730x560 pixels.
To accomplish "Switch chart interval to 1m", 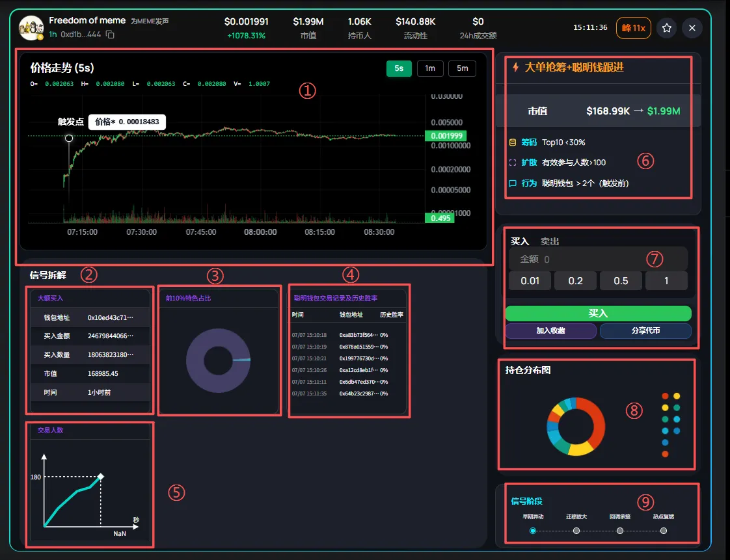I will click(430, 68).
